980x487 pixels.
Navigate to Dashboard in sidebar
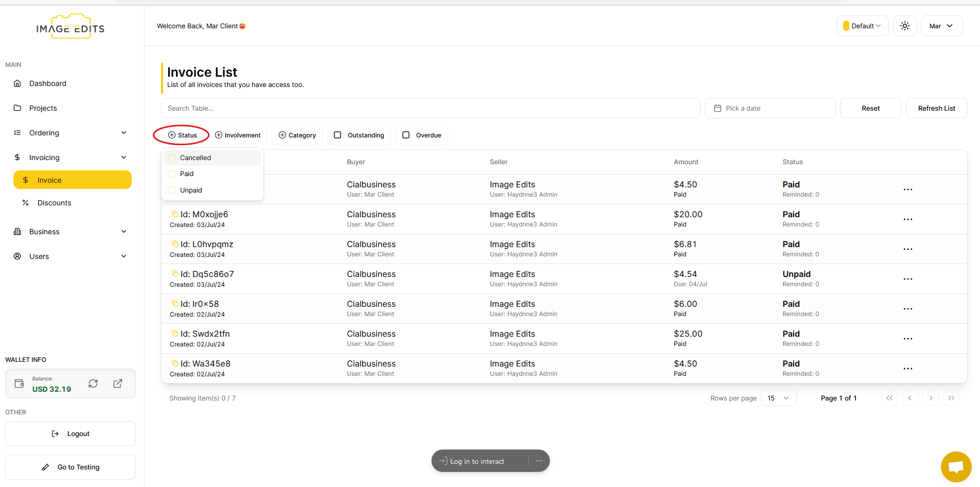(47, 83)
